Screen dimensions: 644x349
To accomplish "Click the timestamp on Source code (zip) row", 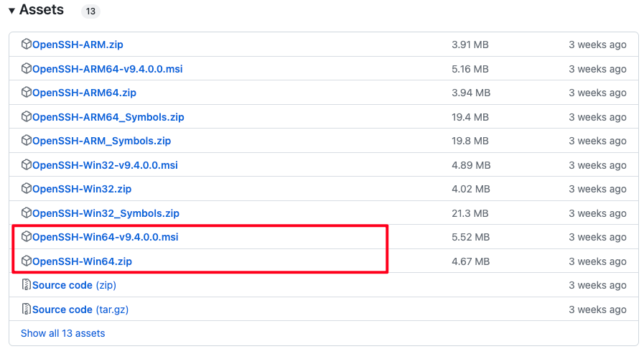I will tap(597, 285).
